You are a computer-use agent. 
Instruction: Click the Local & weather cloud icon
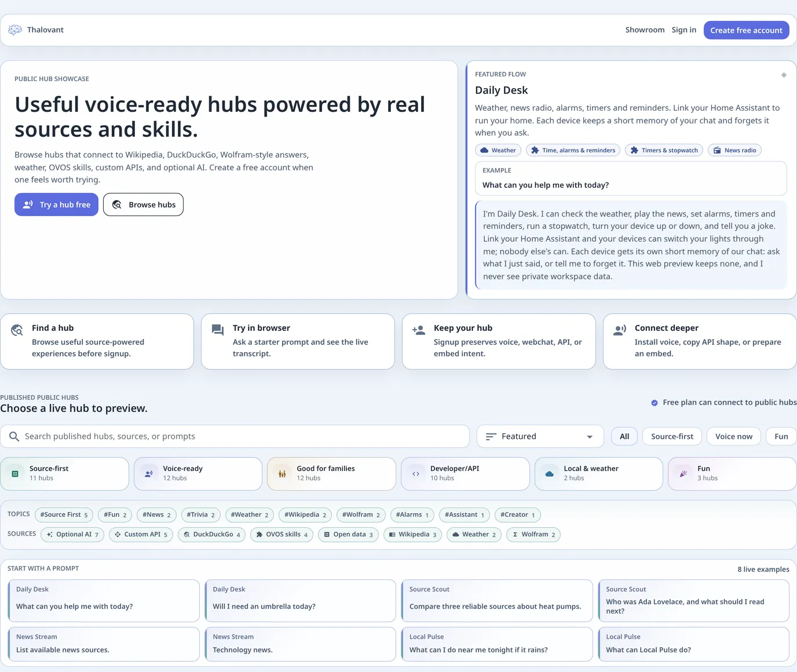(x=550, y=474)
